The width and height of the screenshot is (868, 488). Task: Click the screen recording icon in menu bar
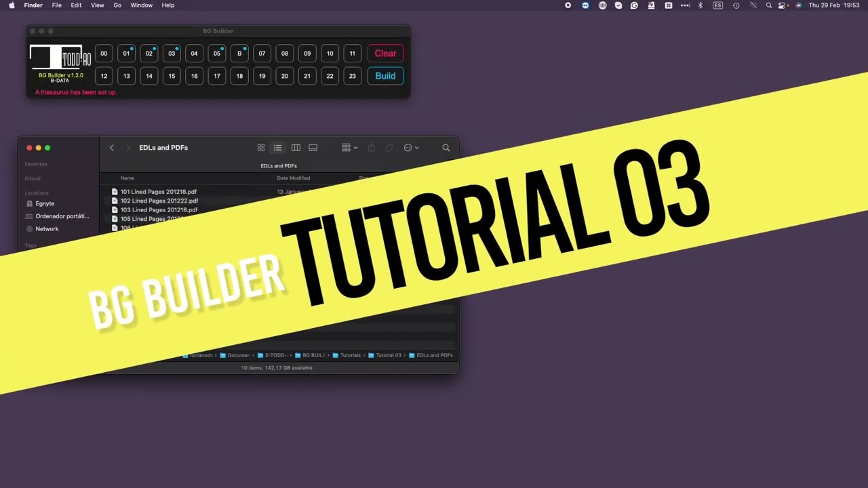click(568, 5)
